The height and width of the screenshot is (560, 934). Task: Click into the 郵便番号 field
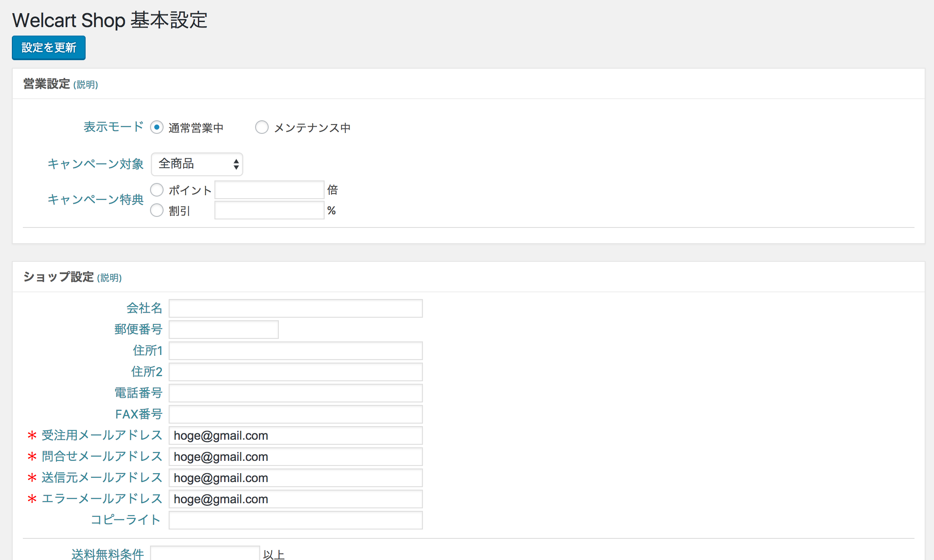[x=224, y=330]
